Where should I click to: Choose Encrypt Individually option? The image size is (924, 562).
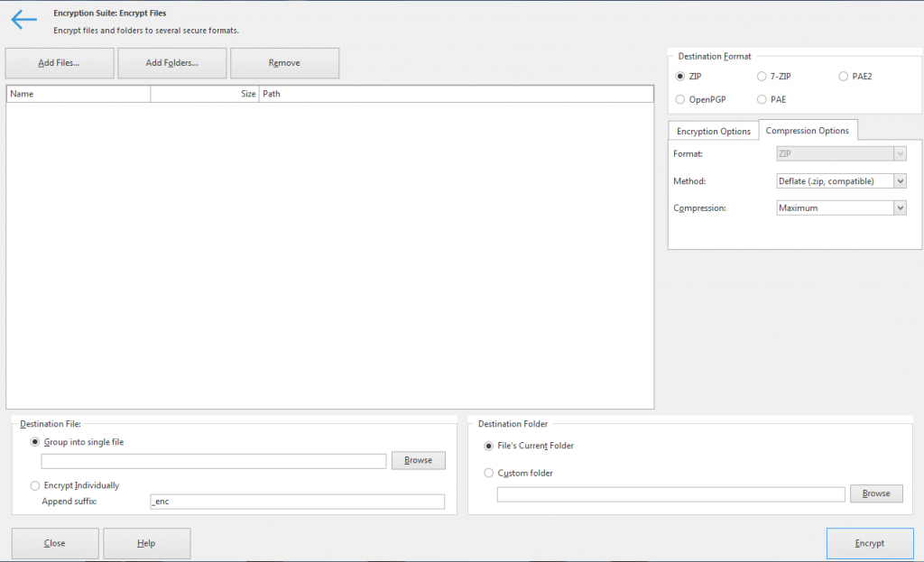point(35,485)
